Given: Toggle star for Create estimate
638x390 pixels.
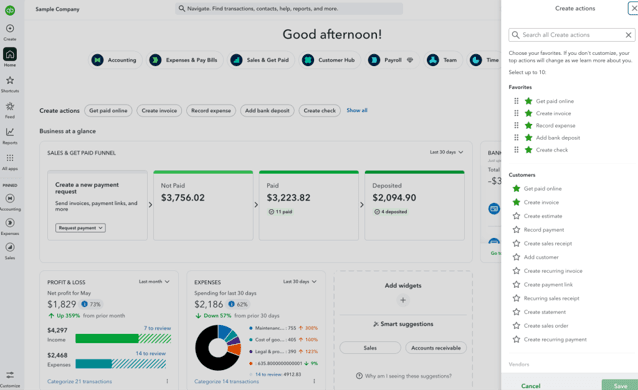Looking at the screenshot, I should 516,216.
